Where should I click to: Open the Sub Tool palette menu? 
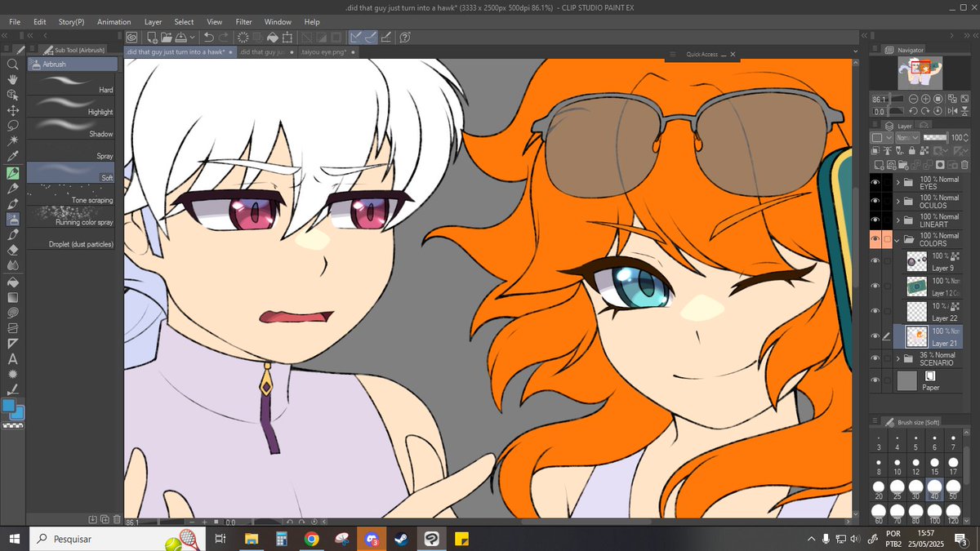33,50
